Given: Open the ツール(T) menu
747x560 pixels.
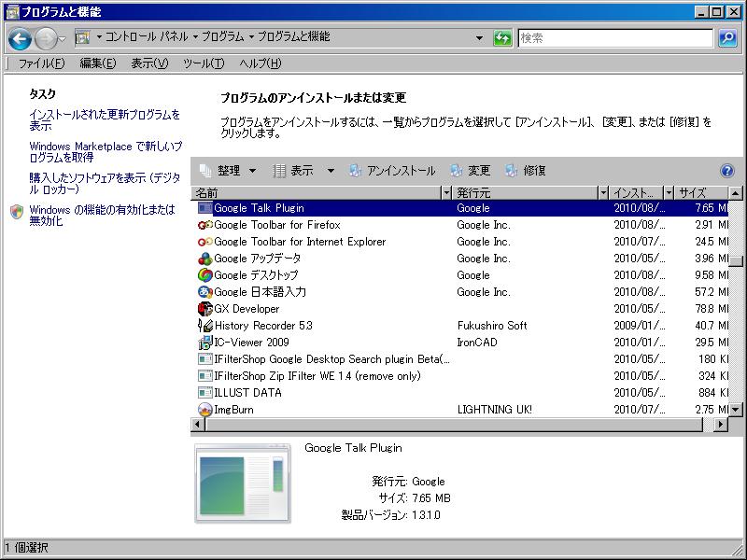Looking at the screenshot, I should [204, 63].
